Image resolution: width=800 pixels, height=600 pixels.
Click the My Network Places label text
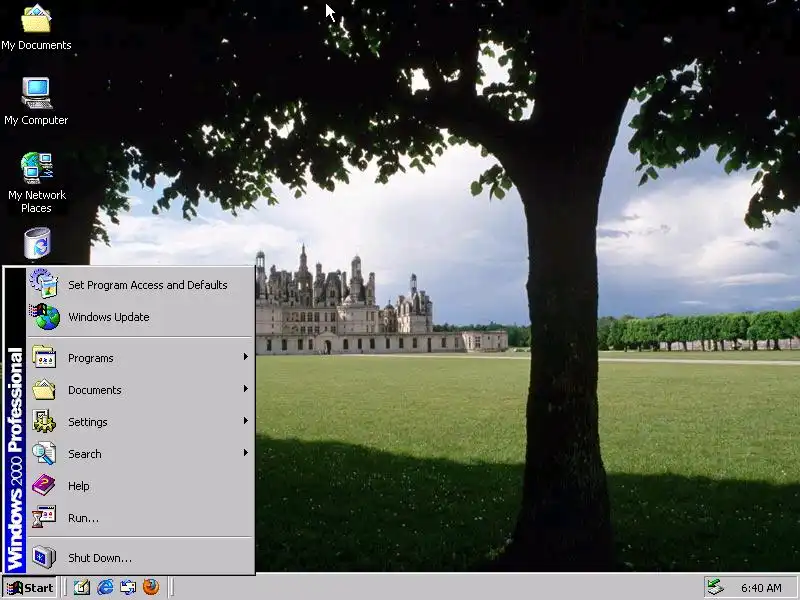pyautogui.click(x=37, y=202)
